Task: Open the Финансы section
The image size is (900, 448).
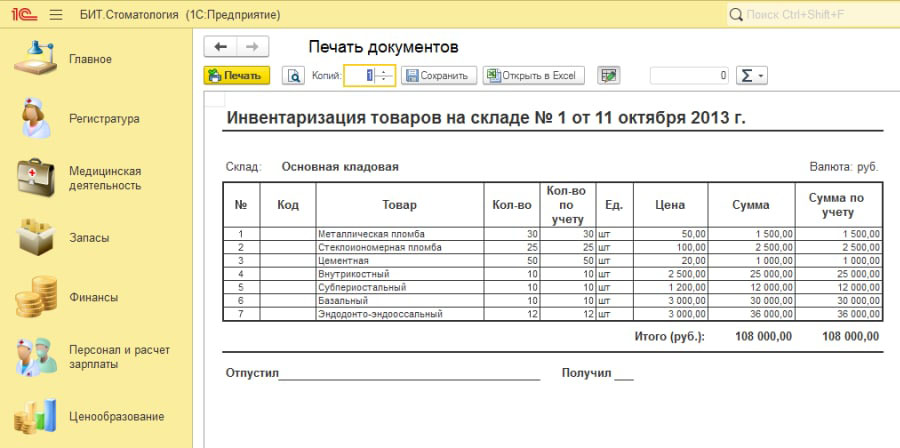Action: click(94, 298)
